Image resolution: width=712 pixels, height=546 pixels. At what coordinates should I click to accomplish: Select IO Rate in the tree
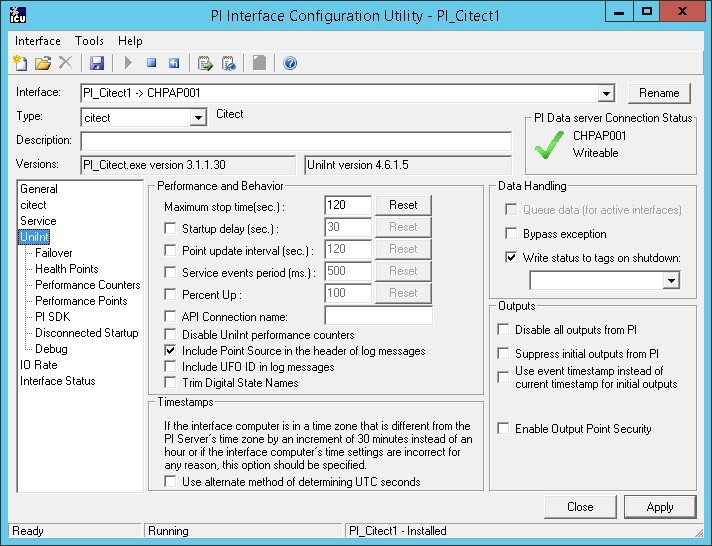(39, 365)
